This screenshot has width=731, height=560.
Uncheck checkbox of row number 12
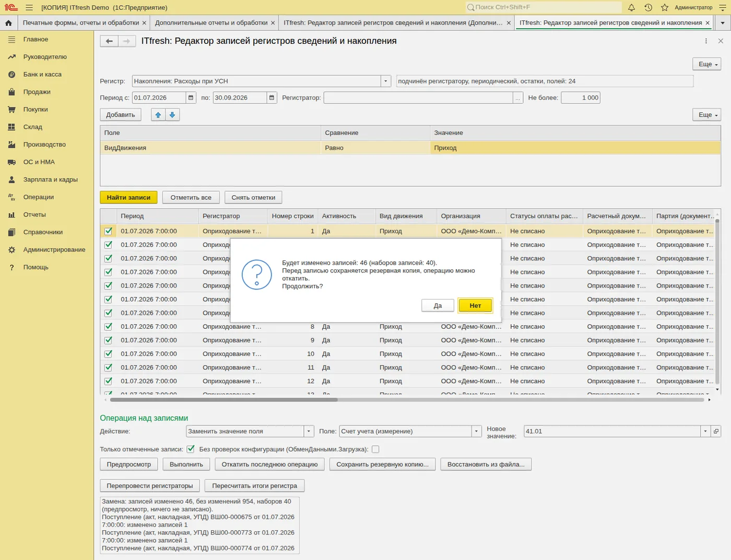[108, 381]
